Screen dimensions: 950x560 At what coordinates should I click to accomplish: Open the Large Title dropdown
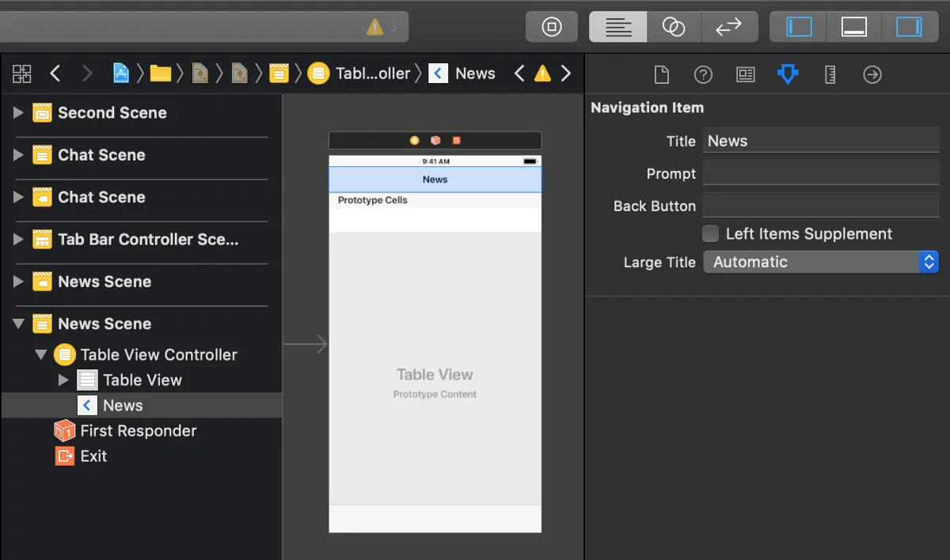(820, 262)
